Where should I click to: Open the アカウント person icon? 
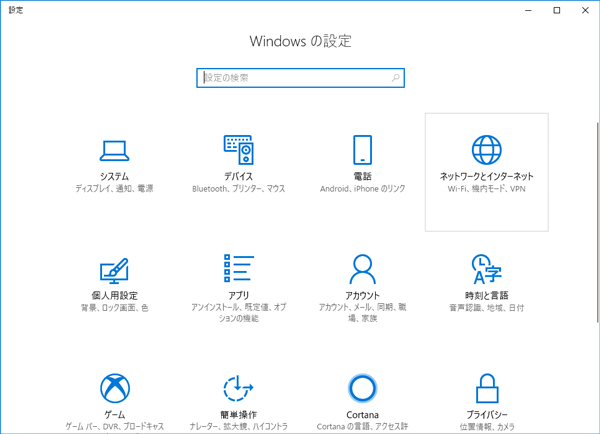362,269
